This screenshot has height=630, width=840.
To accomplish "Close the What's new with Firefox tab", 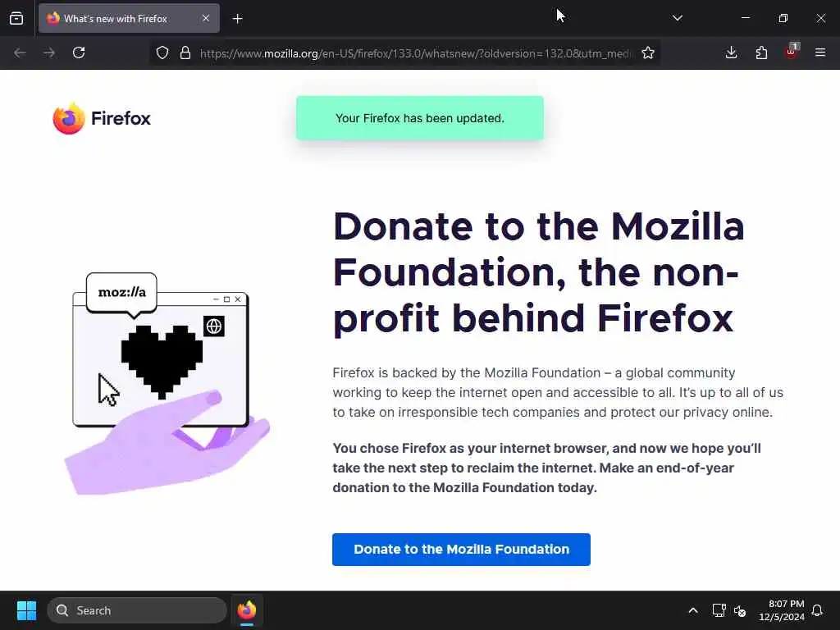I will coord(206,18).
